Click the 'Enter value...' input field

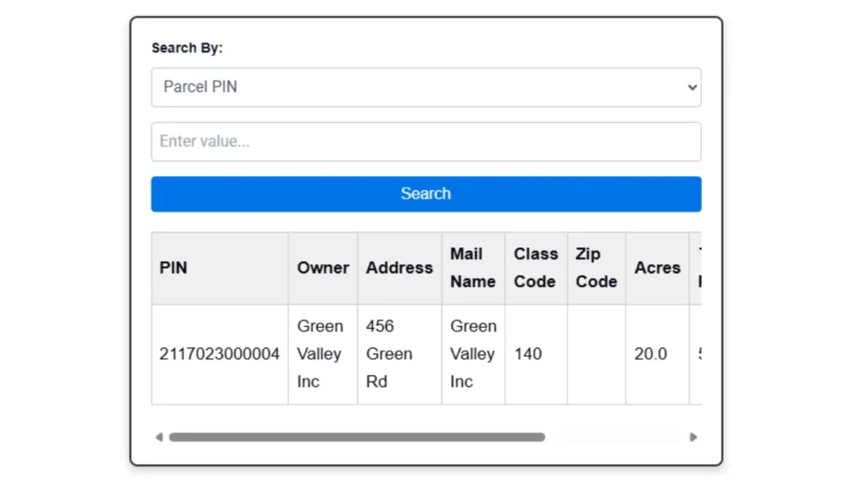(426, 141)
